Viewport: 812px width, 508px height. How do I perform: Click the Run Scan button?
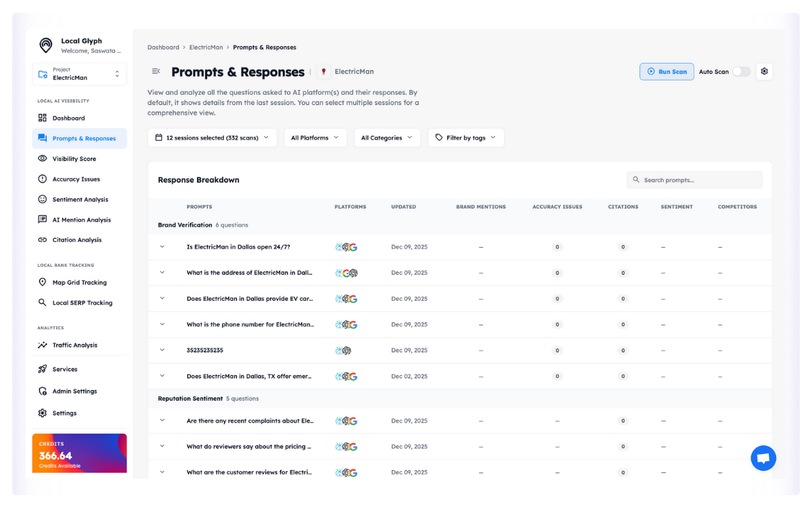click(667, 72)
